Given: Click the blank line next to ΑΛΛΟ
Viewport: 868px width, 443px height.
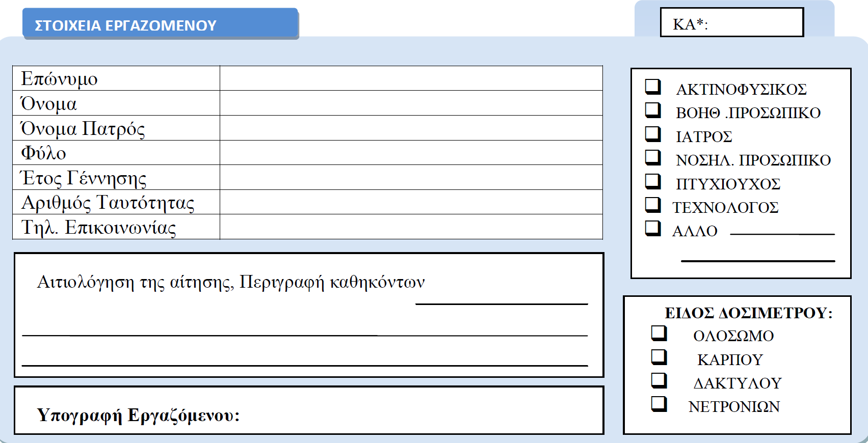Looking at the screenshot, I should coord(782,234).
